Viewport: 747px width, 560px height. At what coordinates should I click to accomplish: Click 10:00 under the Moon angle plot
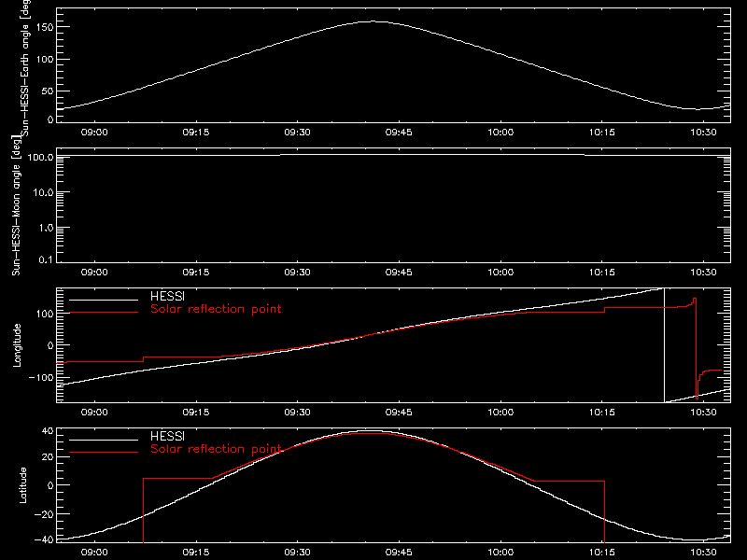(x=500, y=273)
